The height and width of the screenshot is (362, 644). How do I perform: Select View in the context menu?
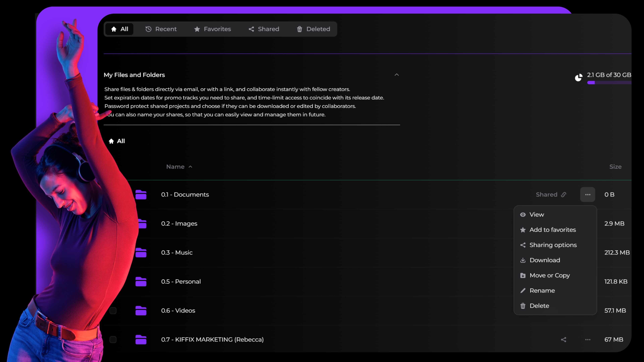[x=555, y=215]
